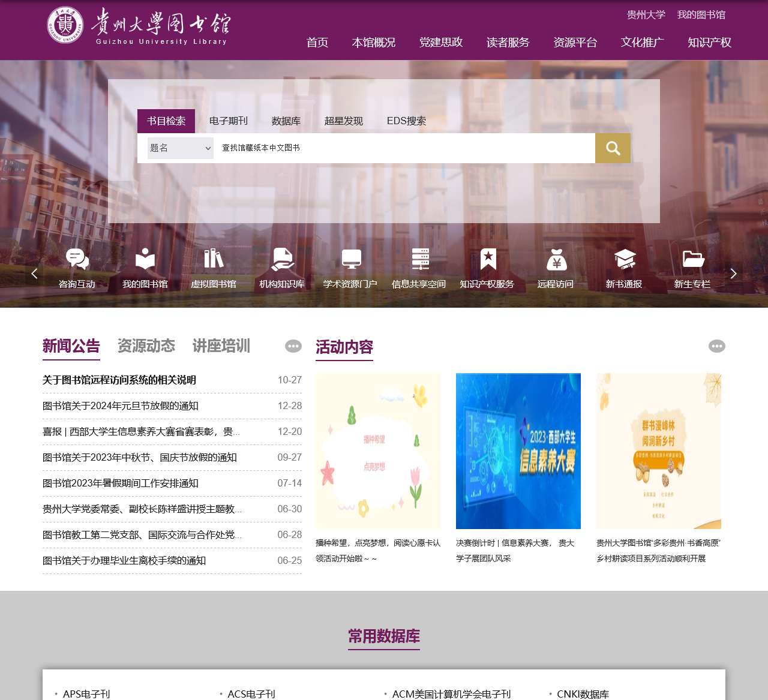Click the 虚拟图书馆 virtual library icon
Viewport: 768px width, 700px height.
(213, 267)
